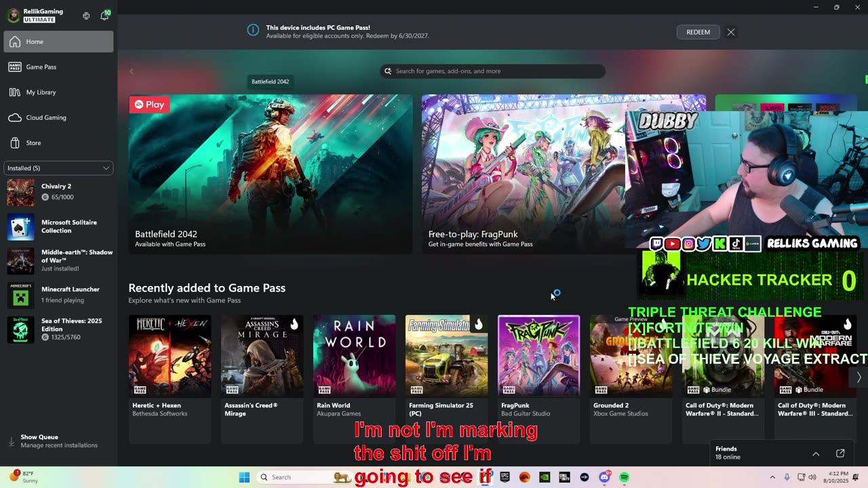Viewport: 868px width, 488px height.
Task: Open Call of Duty Modern Warfare III card
Action: pyautogui.click(x=815, y=379)
